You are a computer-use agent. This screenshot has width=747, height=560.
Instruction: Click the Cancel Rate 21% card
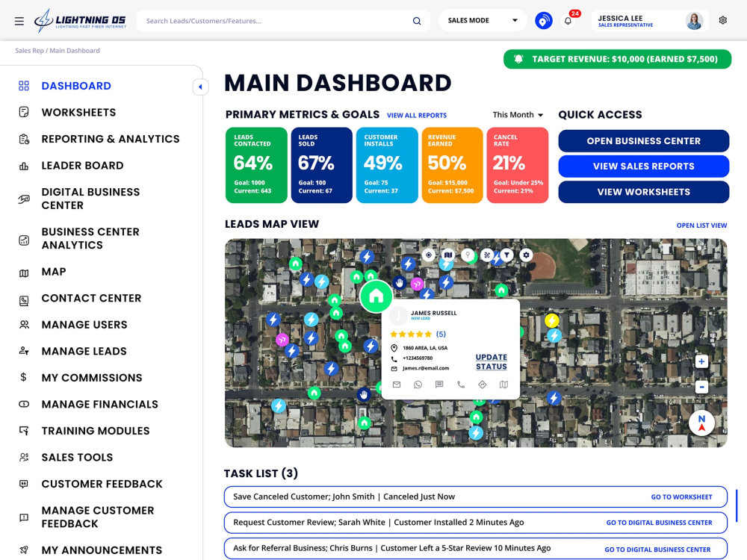pos(518,165)
